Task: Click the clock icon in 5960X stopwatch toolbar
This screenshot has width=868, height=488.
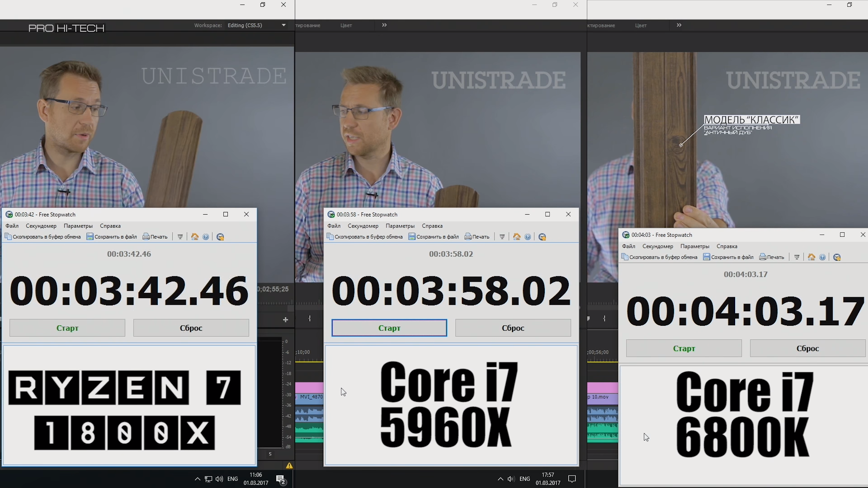Action: pos(542,237)
